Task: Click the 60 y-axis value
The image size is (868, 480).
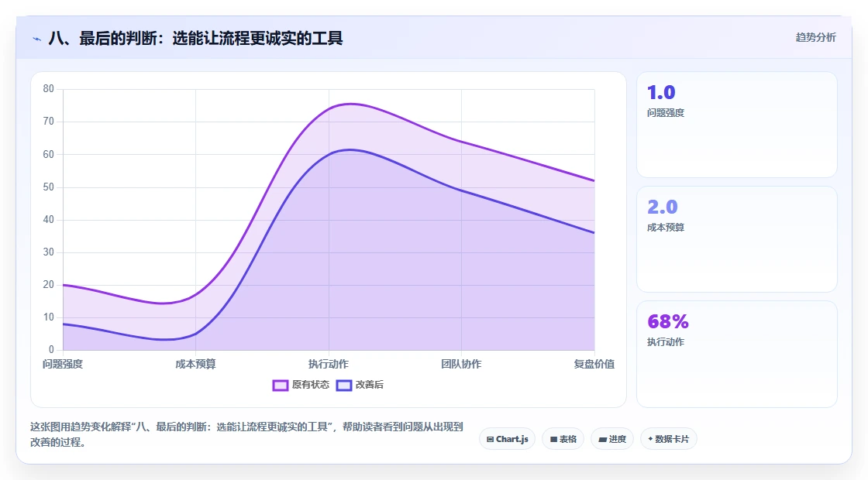Action: pos(49,154)
